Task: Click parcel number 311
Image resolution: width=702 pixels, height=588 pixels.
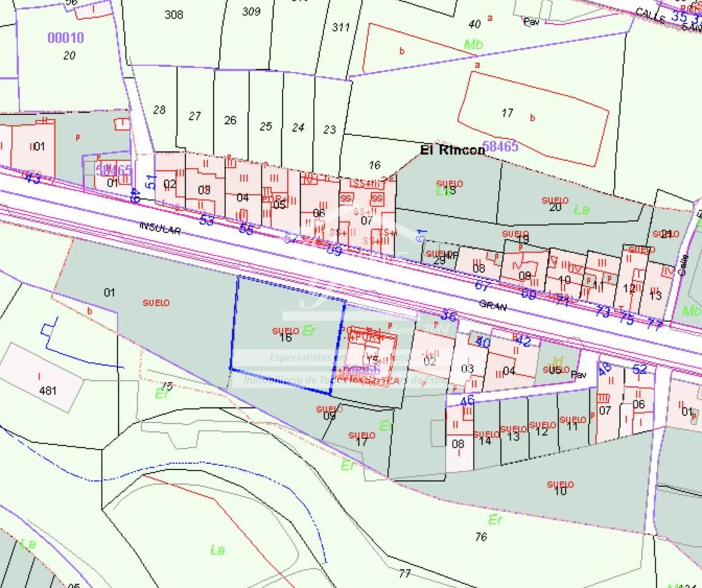Action: [341, 27]
